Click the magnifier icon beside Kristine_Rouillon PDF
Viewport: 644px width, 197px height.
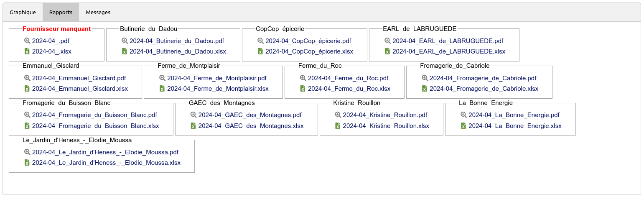click(338, 115)
